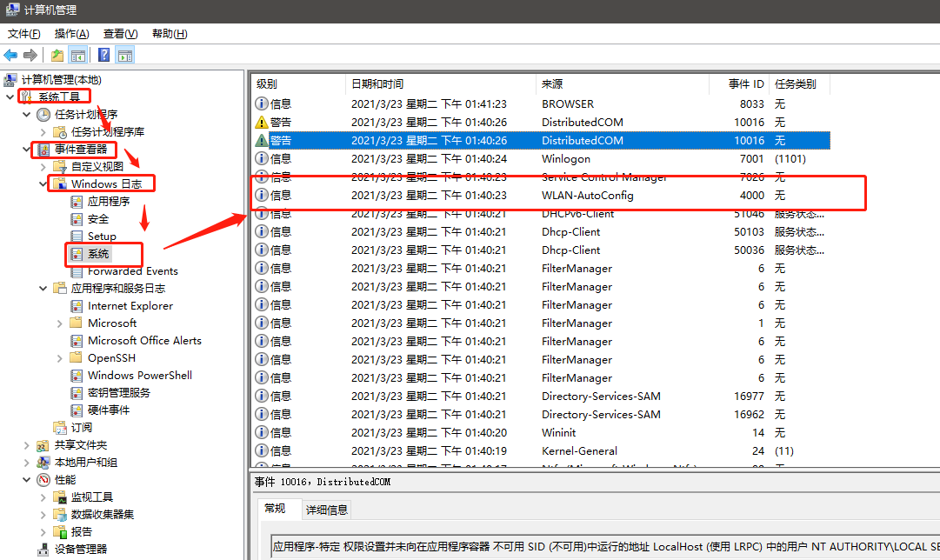Image resolution: width=940 pixels, height=560 pixels.
Task: Click the blue Help question mark icon
Action: (x=103, y=56)
